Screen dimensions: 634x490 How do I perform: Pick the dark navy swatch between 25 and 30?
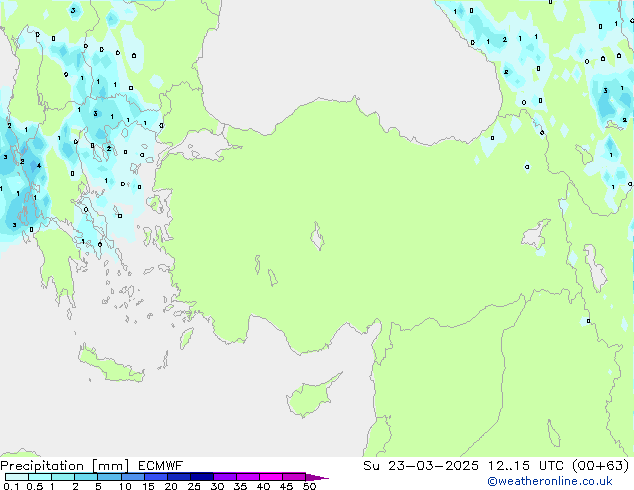[x=201, y=477]
